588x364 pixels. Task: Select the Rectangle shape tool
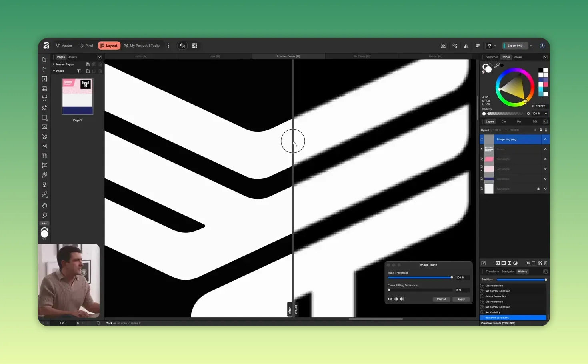[x=44, y=118]
